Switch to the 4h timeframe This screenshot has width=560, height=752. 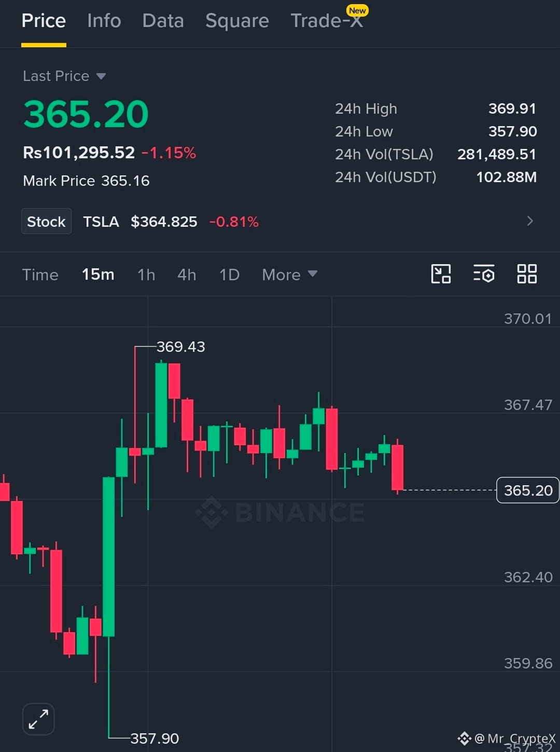coord(187,274)
